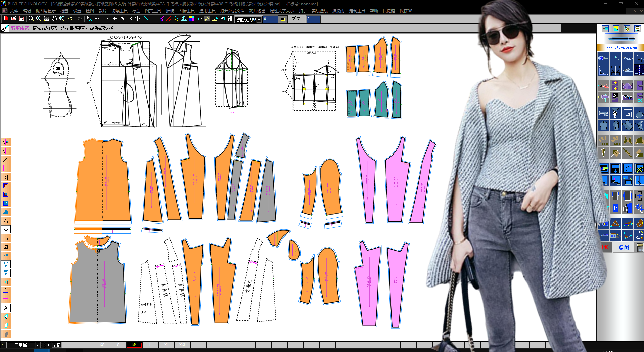Open the 帮助 menu

[x=374, y=11]
